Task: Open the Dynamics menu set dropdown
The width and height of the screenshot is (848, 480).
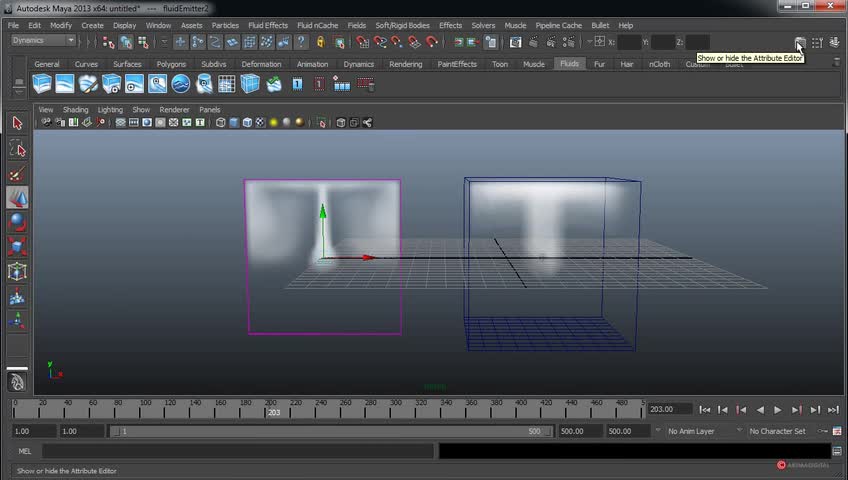Action: tap(43, 41)
